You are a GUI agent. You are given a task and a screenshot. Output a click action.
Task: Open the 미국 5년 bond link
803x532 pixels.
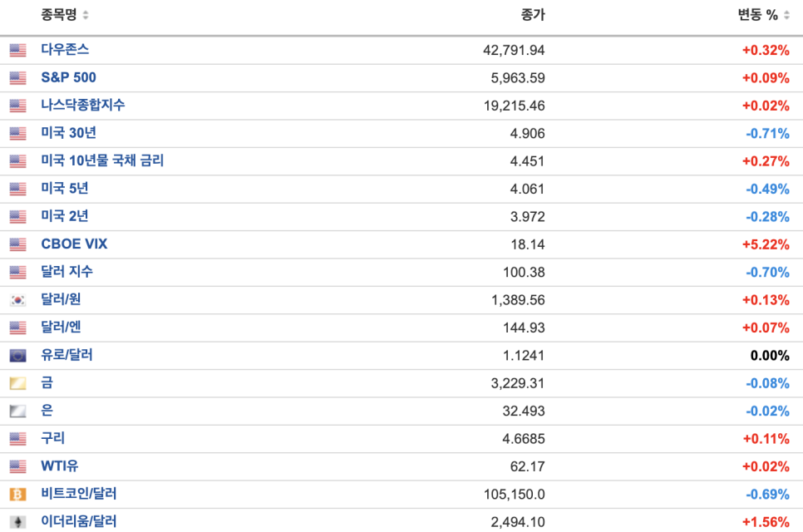click(65, 188)
